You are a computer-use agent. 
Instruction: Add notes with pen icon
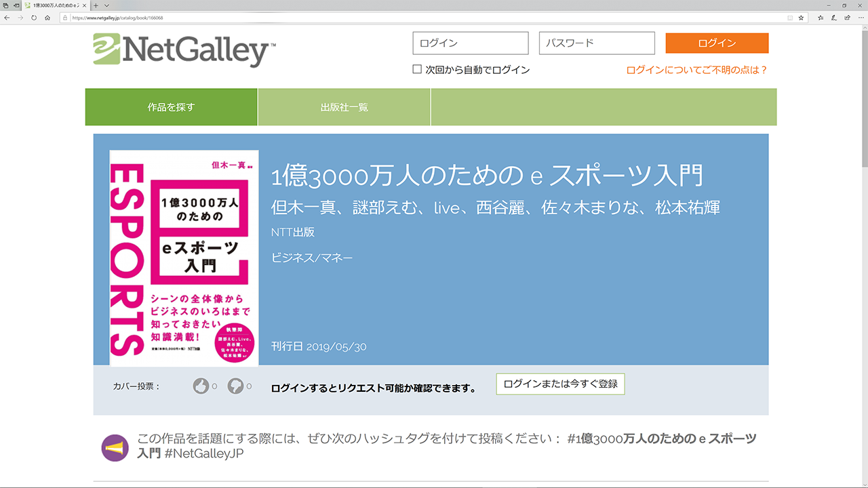833,18
